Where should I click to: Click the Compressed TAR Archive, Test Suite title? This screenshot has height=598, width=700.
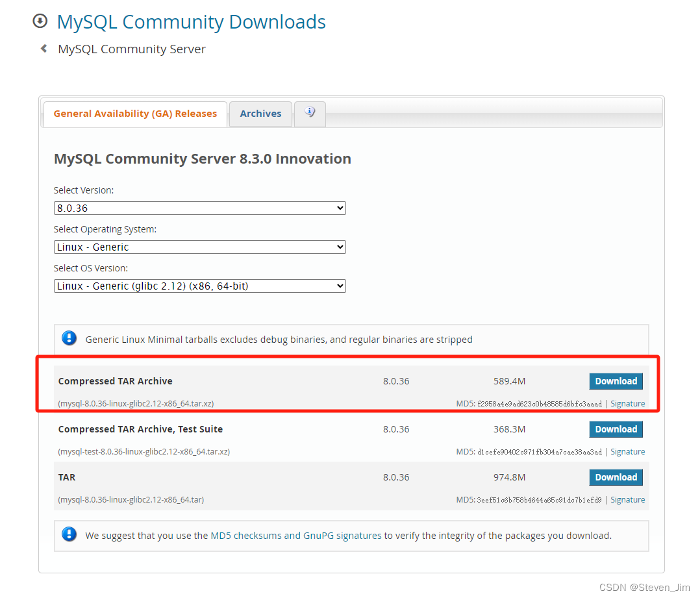tap(141, 429)
